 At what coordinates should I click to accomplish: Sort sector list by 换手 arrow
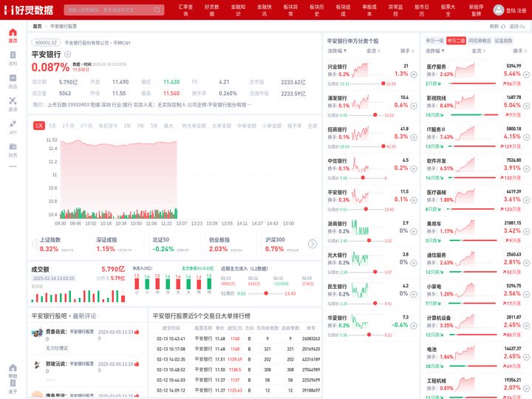point(525,51)
